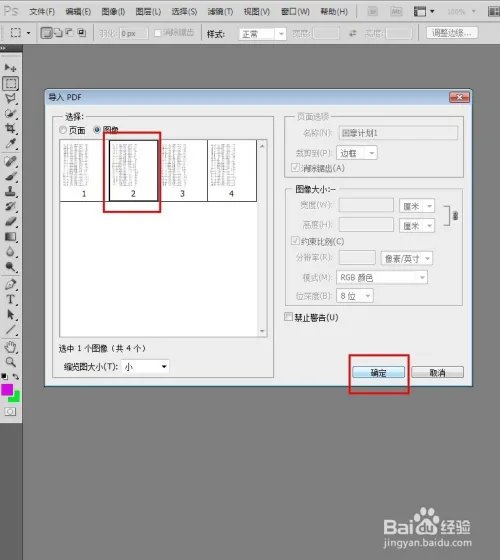Select the Eraser tool
This screenshot has height=560, width=500.
tap(10, 221)
